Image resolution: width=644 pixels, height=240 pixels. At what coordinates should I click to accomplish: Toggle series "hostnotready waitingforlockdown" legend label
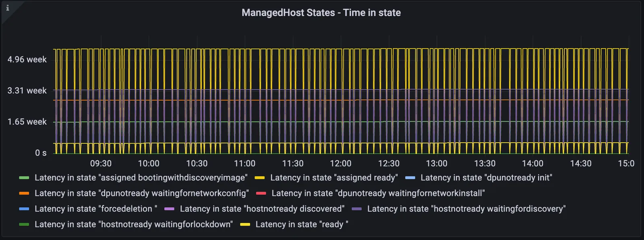(x=134, y=224)
